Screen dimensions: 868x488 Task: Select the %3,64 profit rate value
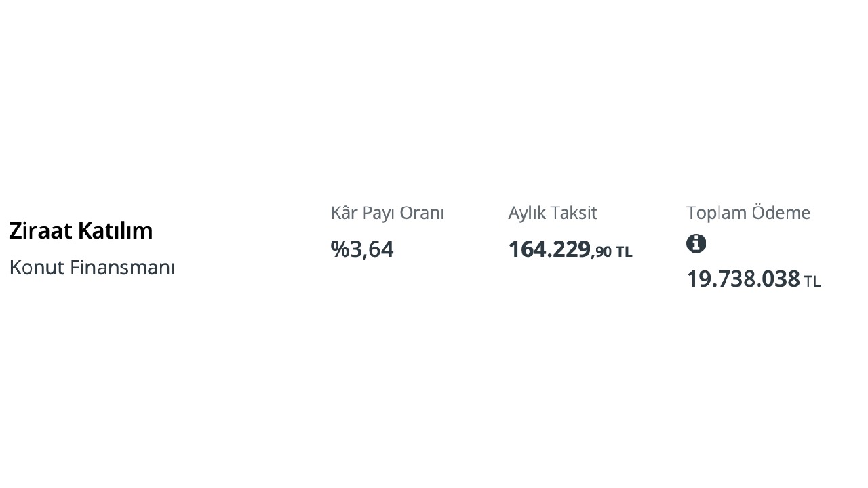tap(362, 249)
